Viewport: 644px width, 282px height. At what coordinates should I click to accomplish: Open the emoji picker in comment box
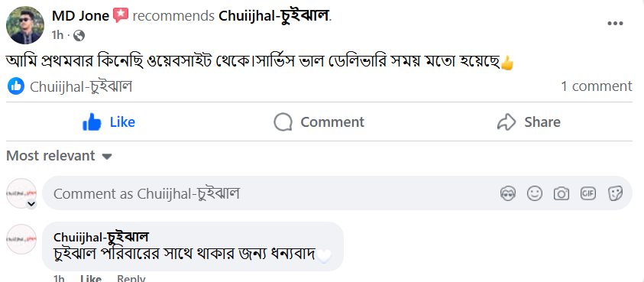(x=534, y=193)
